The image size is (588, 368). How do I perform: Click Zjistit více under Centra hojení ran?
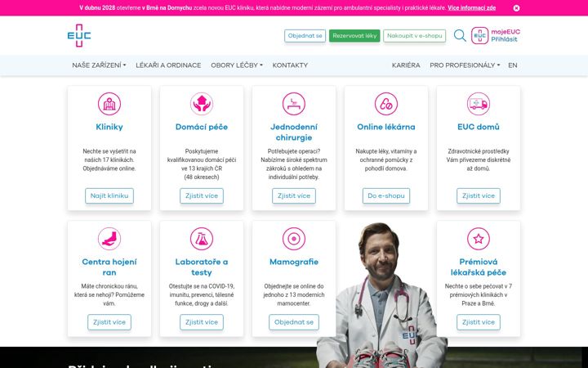(109, 322)
